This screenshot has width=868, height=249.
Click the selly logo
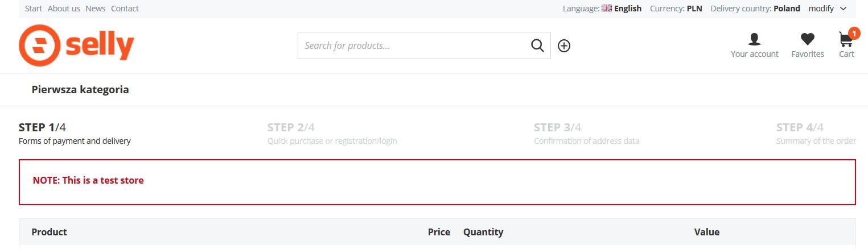(76, 45)
